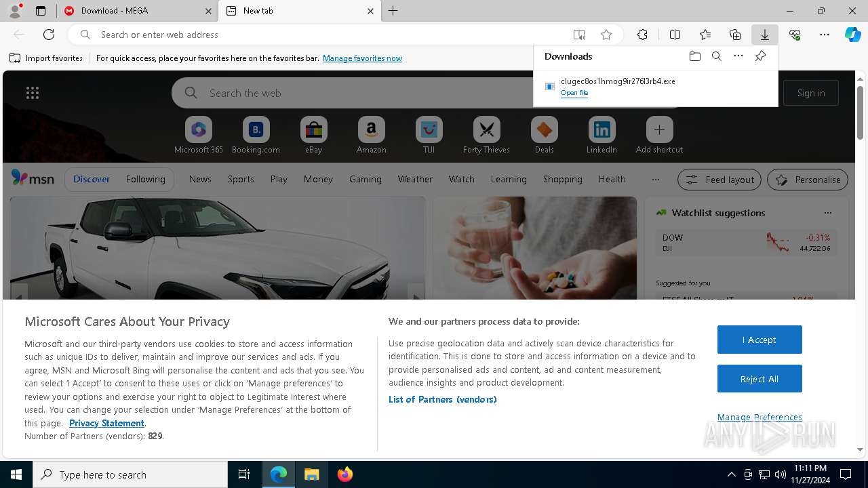This screenshot has width=868, height=488.
Task: Open Windows Start menu
Action: (x=16, y=474)
